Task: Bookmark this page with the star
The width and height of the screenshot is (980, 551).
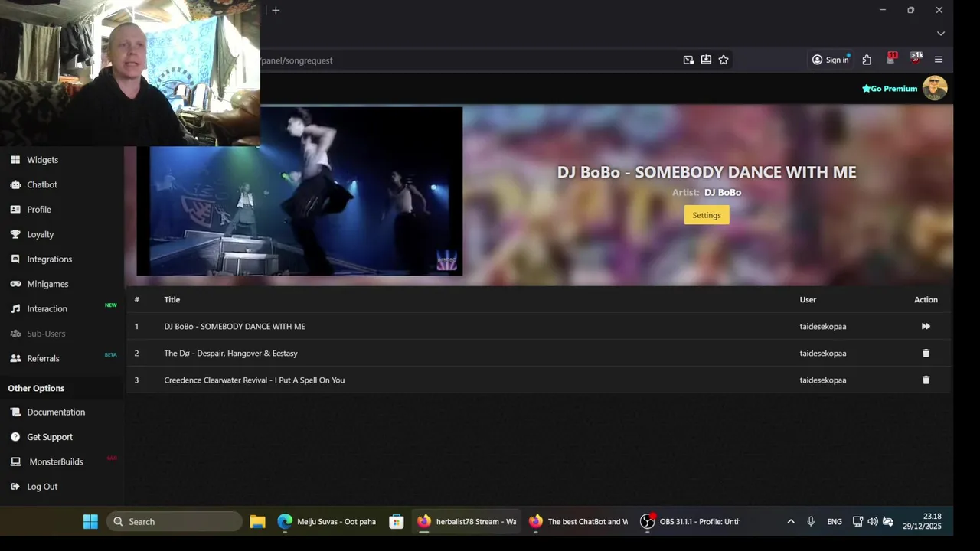Action: pyautogui.click(x=724, y=60)
